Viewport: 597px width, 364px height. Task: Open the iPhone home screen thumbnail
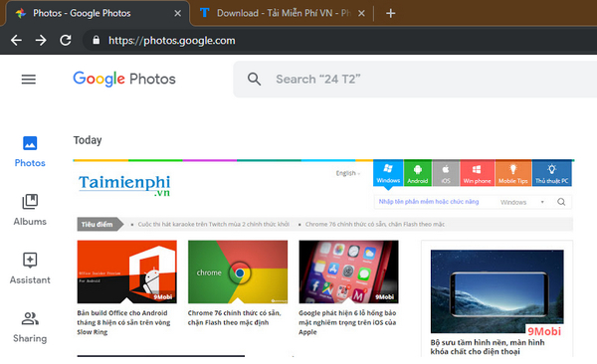pos(348,272)
